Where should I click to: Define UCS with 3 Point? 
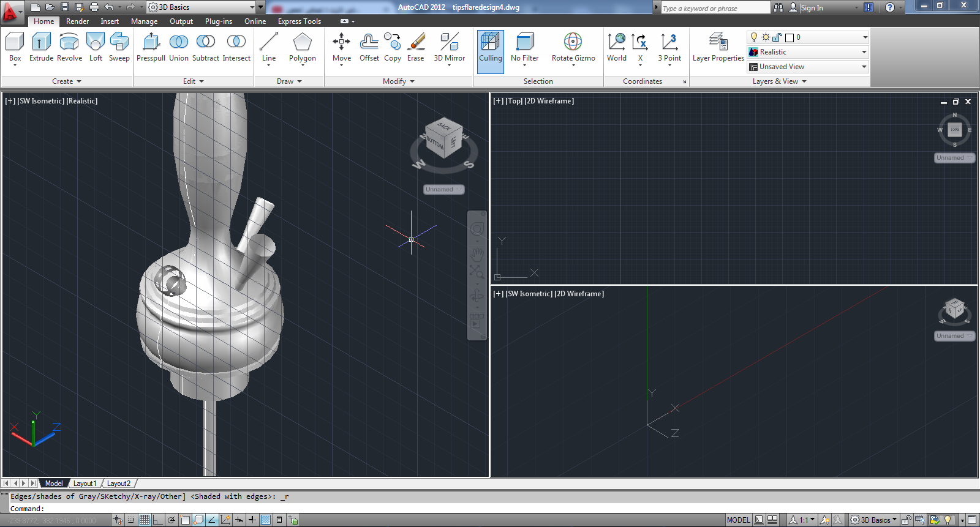coord(669,48)
